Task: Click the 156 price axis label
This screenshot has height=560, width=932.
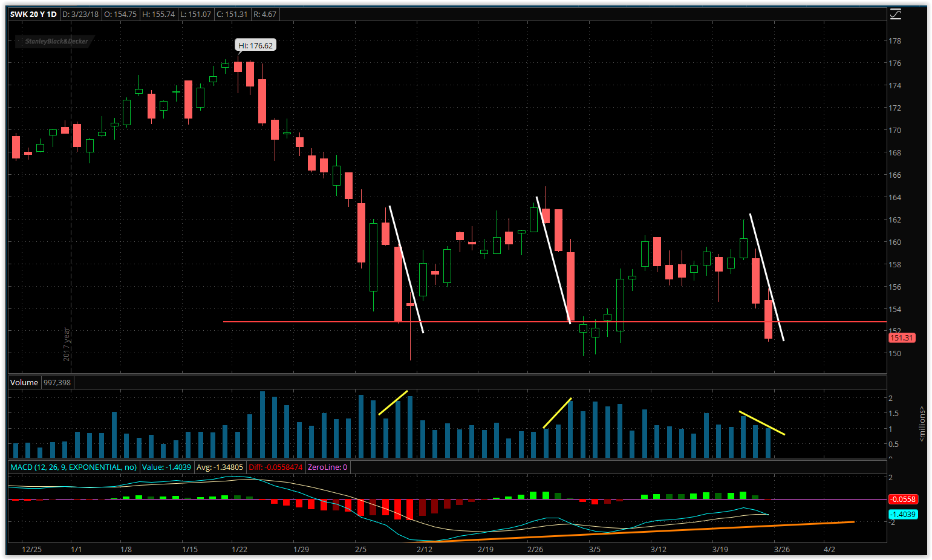Action: point(895,287)
